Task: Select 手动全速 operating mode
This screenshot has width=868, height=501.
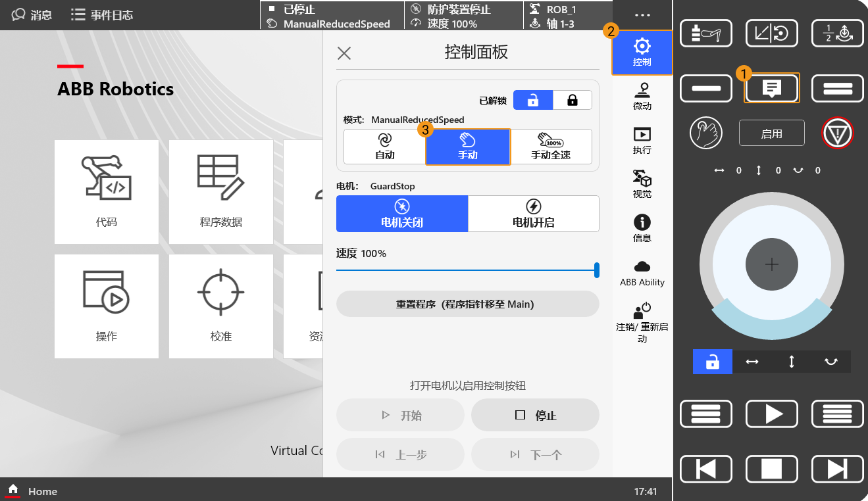Action: pyautogui.click(x=551, y=146)
